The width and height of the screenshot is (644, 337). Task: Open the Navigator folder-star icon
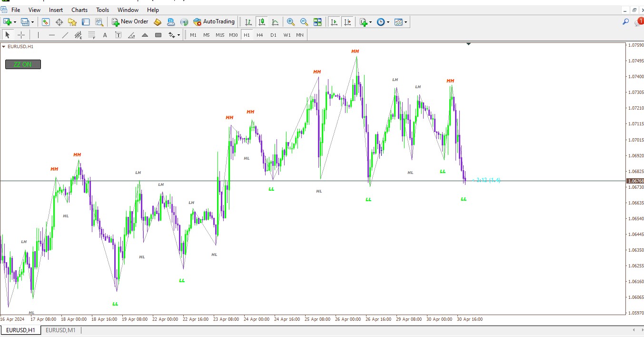coord(72,22)
